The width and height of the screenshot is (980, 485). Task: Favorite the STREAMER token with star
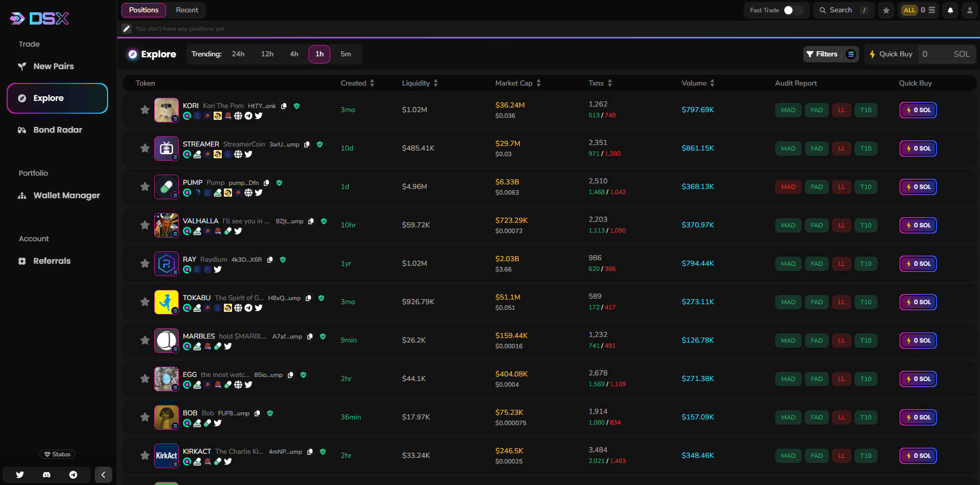point(145,148)
